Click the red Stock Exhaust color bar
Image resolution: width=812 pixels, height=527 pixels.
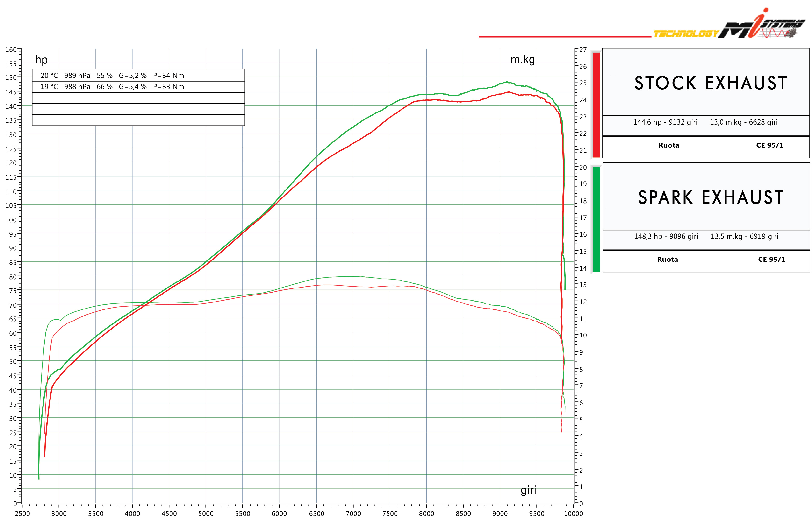pos(596,105)
